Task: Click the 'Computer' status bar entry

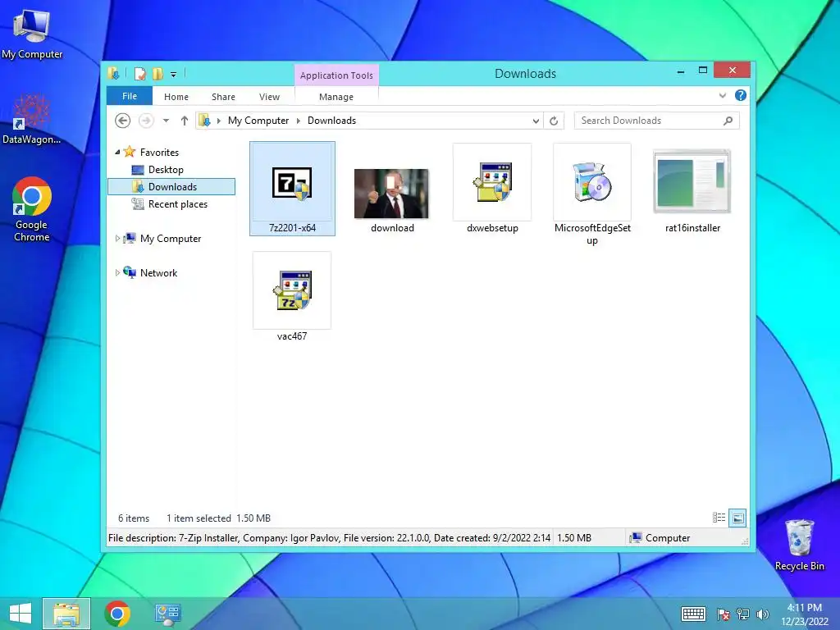Action: coord(660,538)
